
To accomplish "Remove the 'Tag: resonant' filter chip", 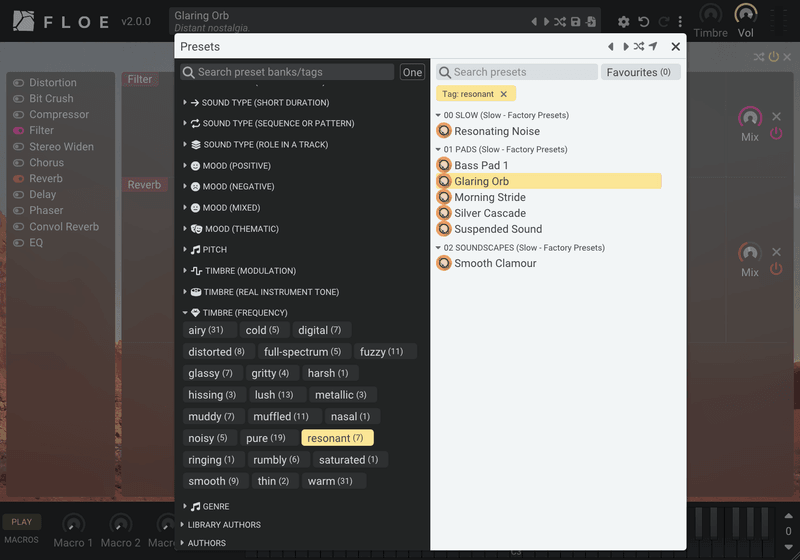I will pos(504,94).
